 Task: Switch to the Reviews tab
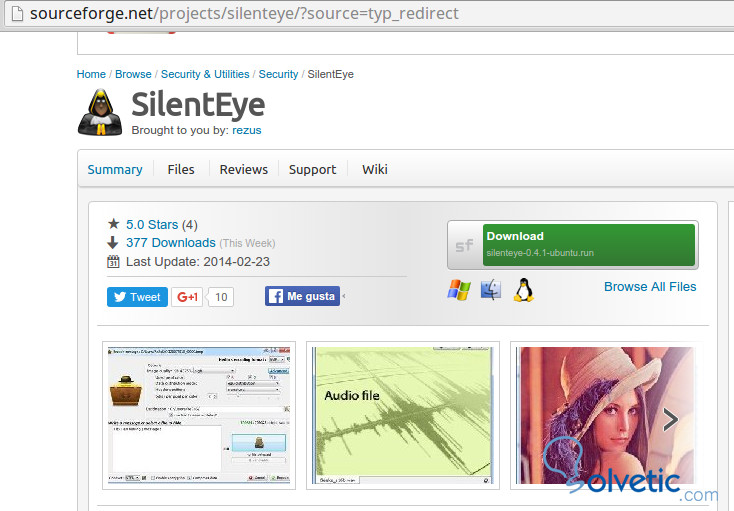243,169
